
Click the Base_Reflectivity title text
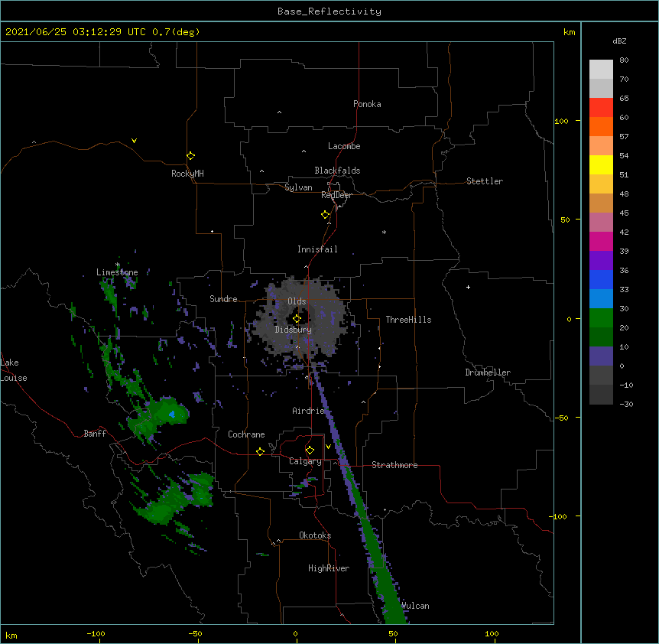pos(329,11)
